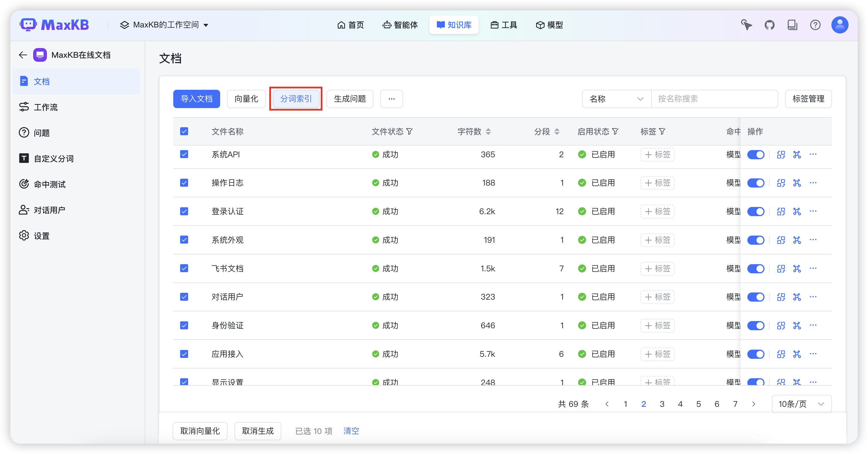This screenshot has height=454, width=868.
Task: Open 问题 in the sidebar
Action: [x=77, y=133]
